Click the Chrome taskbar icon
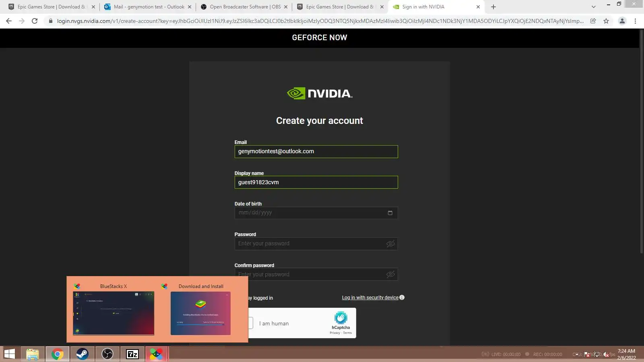Image resolution: width=644 pixels, height=362 pixels. click(x=57, y=354)
